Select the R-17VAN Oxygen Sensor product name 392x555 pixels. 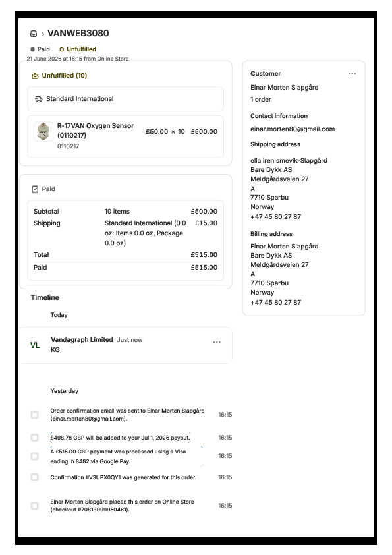pos(96,131)
